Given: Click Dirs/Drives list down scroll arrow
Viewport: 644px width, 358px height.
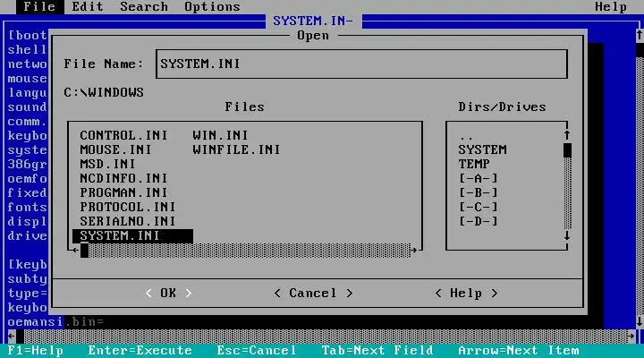Looking at the screenshot, I should [567, 235].
